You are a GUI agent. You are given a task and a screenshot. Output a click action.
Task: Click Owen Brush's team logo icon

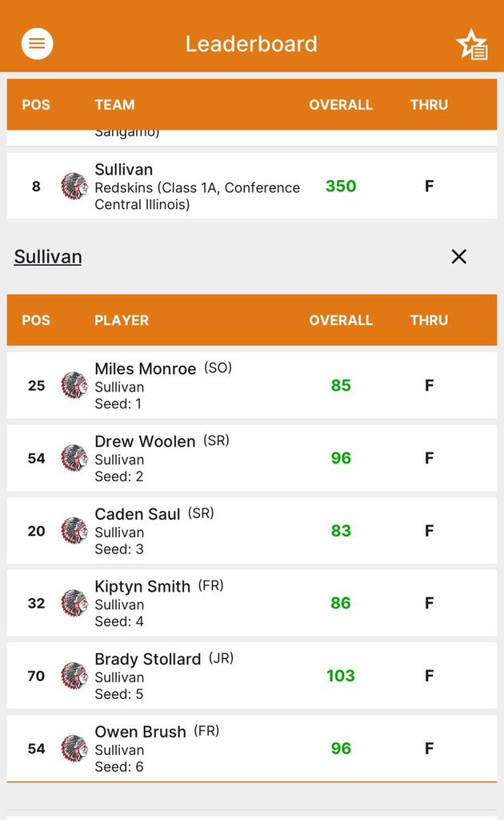click(74, 749)
